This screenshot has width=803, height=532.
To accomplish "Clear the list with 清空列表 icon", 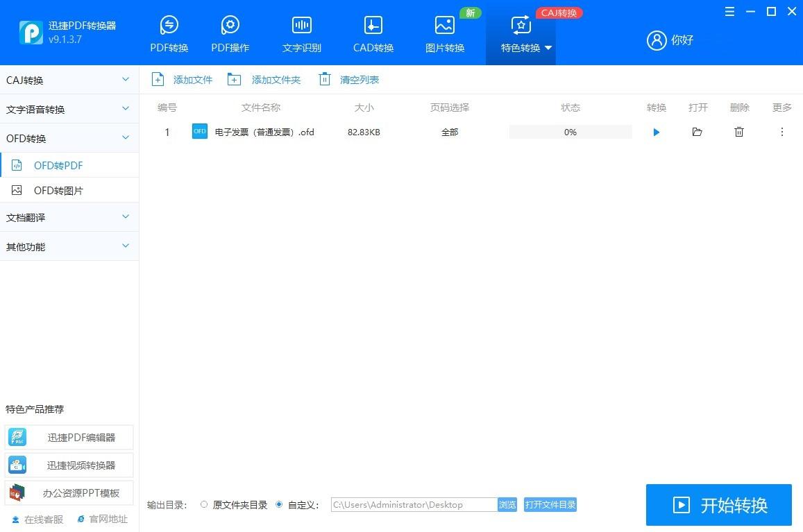I will coord(324,79).
